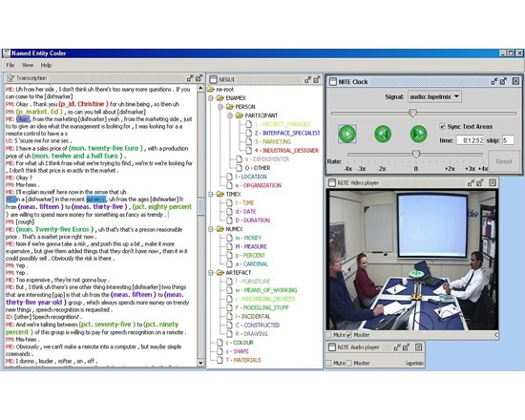This screenshot has width=525, height=420.
Task: Toggle the Master checkbox in Audio player
Action: pyautogui.click(x=349, y=363)
